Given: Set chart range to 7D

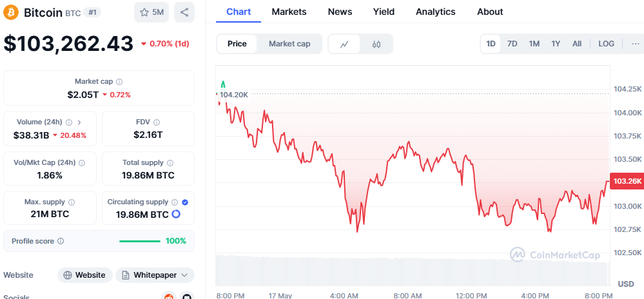Looking at the screenshot, I should click(x=512, y=44).
